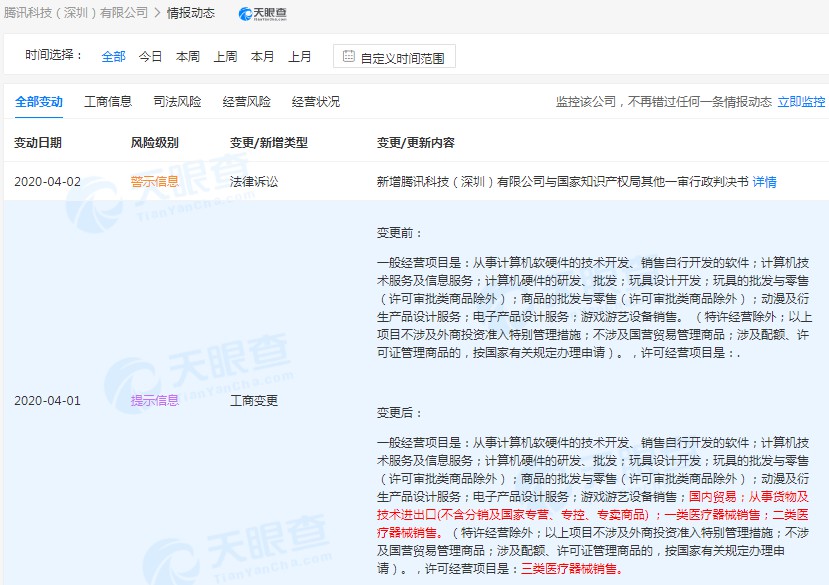Click the 变更前 label
829x585 pixels.
click(400, 233)
